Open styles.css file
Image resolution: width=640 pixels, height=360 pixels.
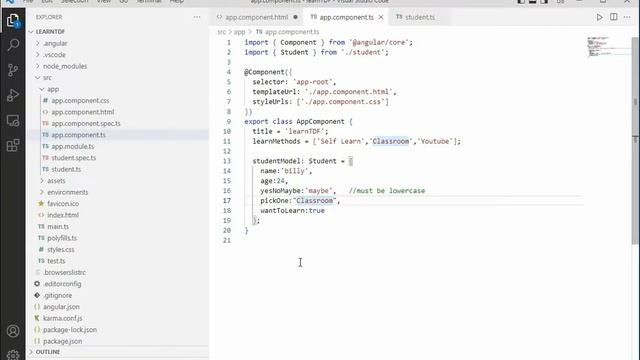61,249
